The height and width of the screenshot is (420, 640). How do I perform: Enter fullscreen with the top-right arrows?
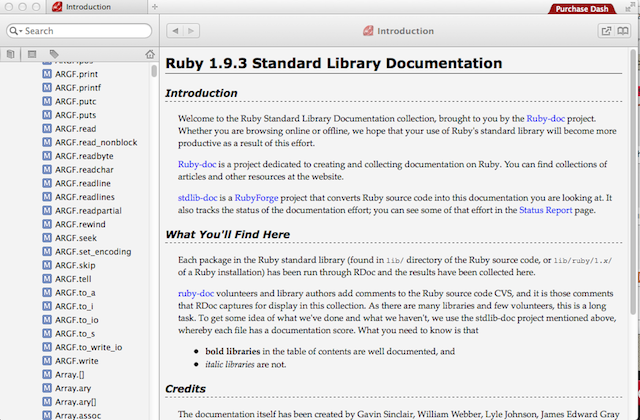(631, 8)
